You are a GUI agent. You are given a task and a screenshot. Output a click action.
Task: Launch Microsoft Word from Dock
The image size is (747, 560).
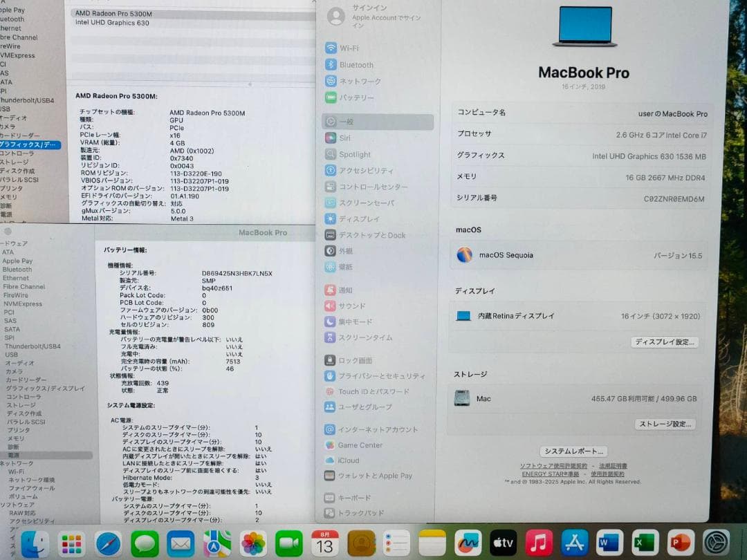pyautogui.click(x=610, y=543)
